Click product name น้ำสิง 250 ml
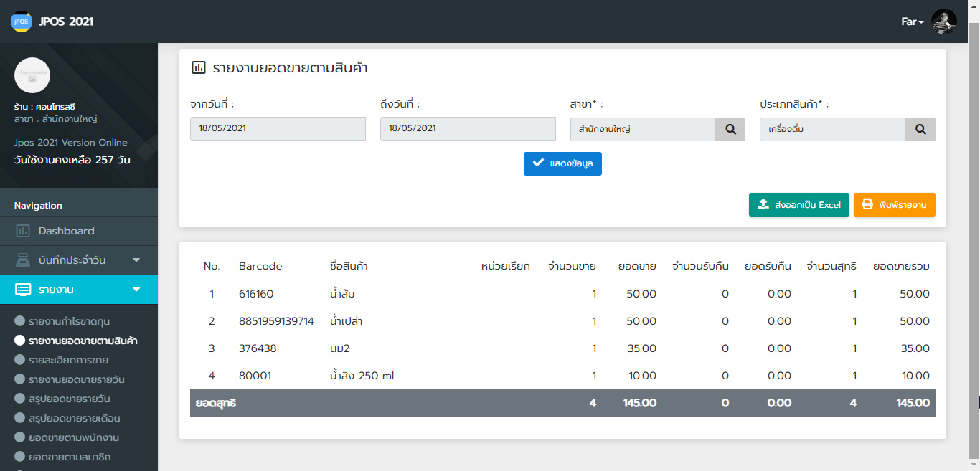 [362, 376]
